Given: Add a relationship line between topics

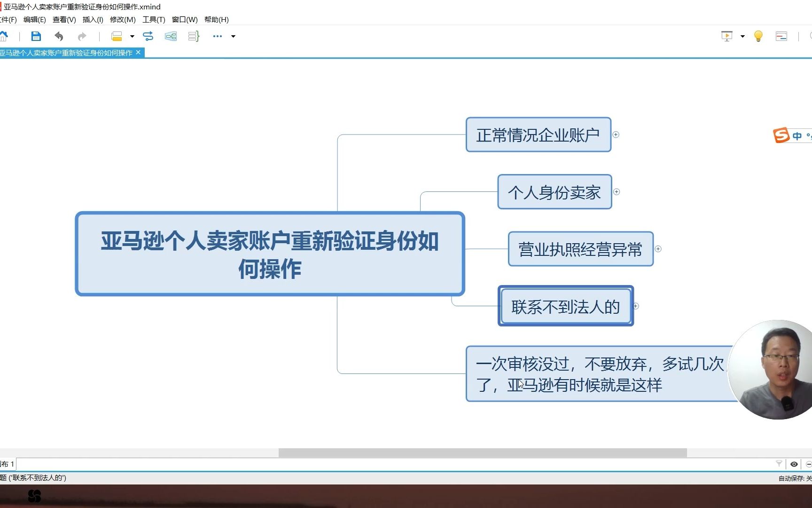Looking at the screenshot, I should click(x=148, y=36).
